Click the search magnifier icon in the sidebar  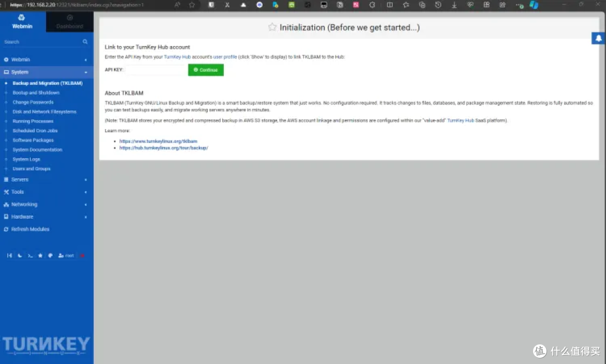(x=85, y=41)
